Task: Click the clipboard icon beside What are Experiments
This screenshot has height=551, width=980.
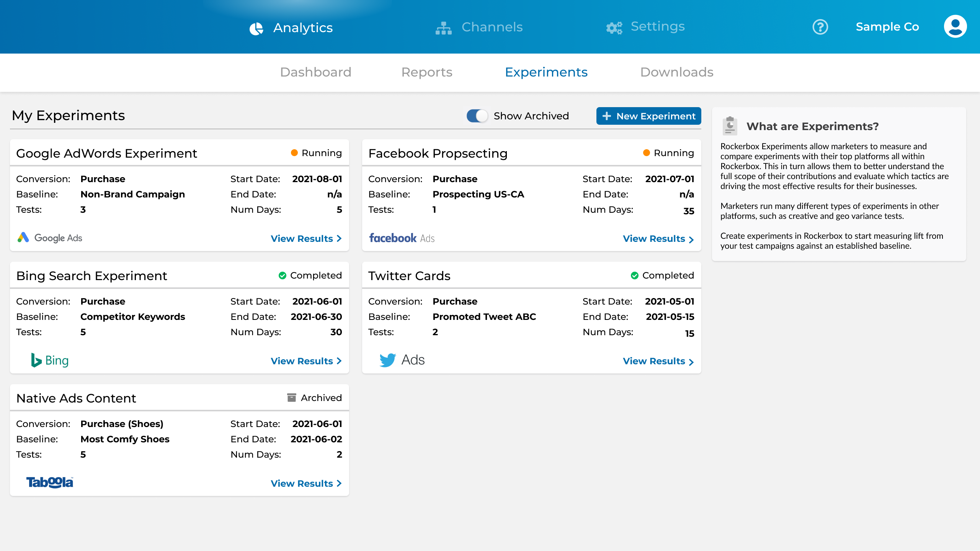Action: (x=730, y=126)
